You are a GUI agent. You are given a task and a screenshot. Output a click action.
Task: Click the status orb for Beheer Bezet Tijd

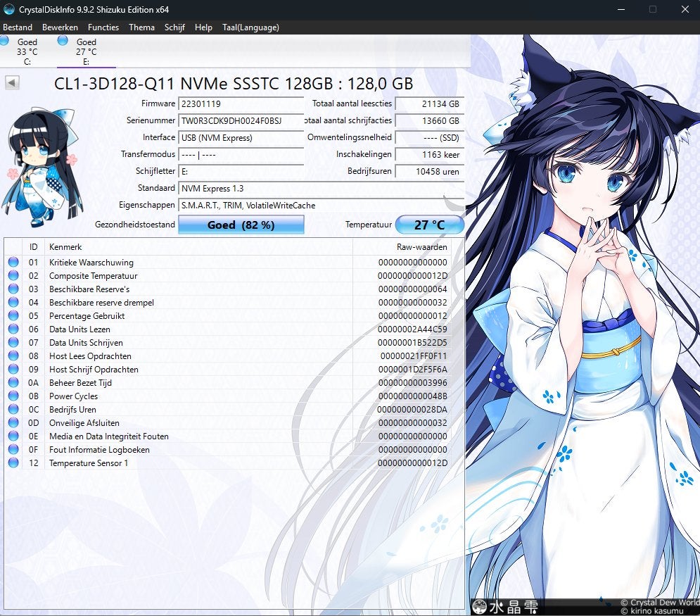click(13, 383)
